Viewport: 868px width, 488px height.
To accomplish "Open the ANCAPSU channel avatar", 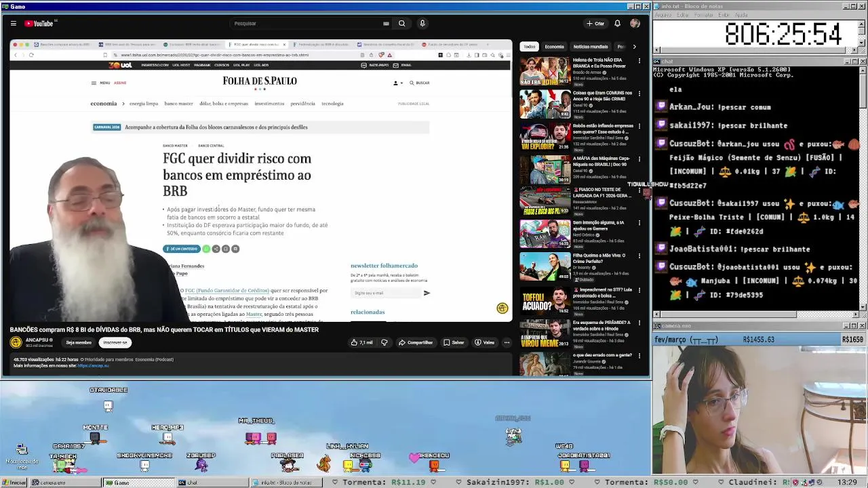I will [16, 342].
